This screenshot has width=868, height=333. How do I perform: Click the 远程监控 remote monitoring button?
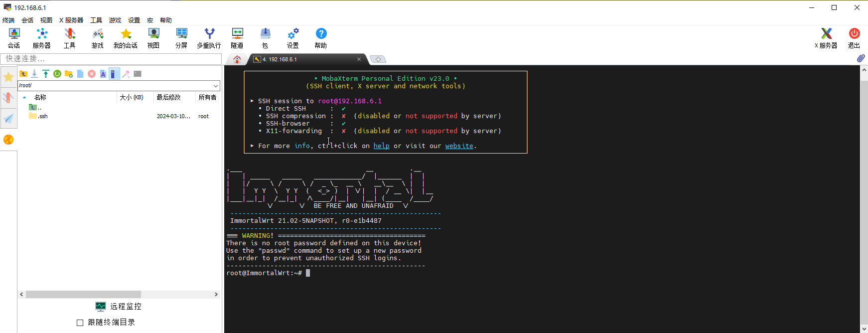(119, 307)
